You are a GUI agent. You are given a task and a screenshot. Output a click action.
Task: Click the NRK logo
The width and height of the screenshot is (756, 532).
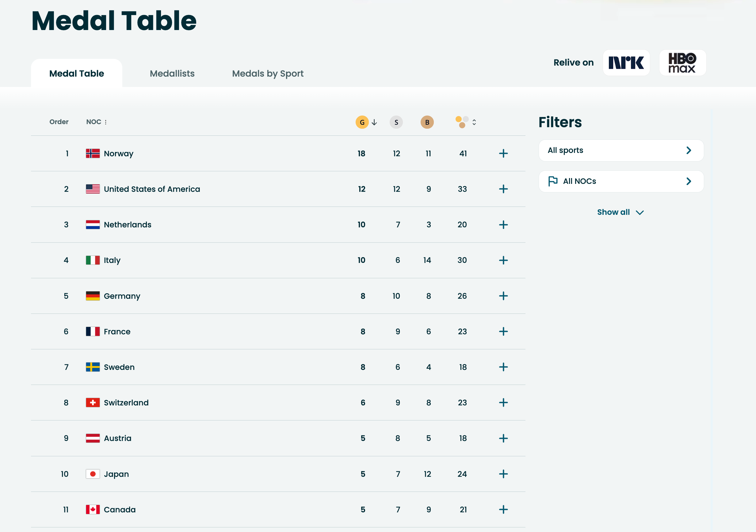pos(626,63)
